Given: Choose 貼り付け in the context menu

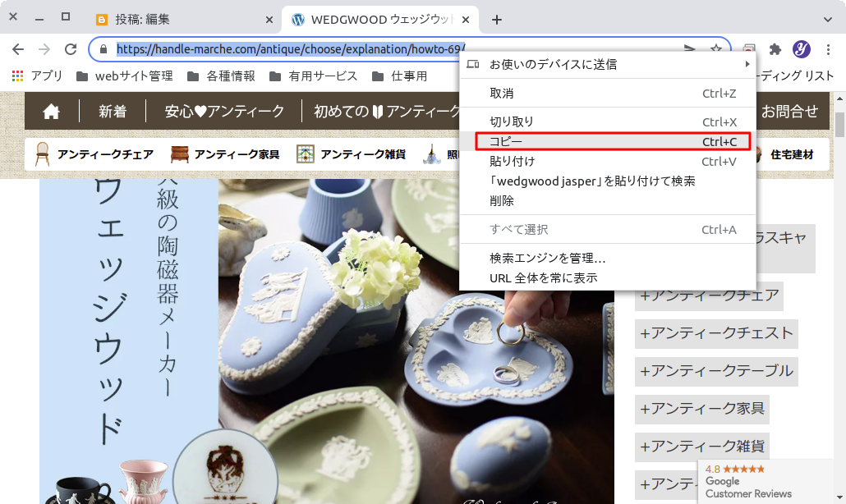Looking at the screenshot, I should (608, 161).
